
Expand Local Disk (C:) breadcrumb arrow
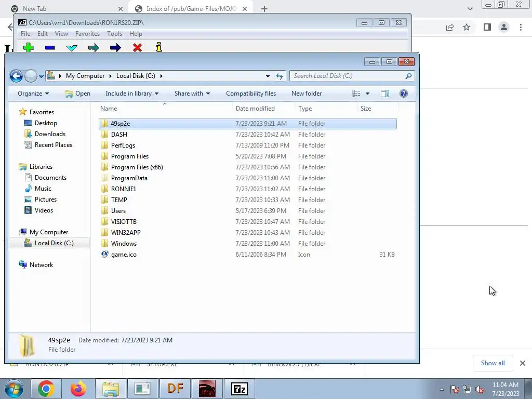[161, 76]
